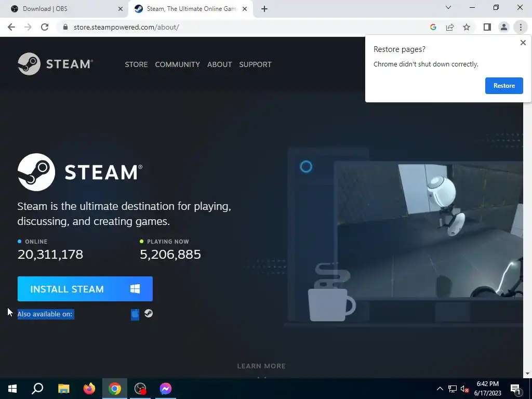This screenshot has width=532, height=399.
Task: Click the muted volume tray icon
Action: click(464, 389)
